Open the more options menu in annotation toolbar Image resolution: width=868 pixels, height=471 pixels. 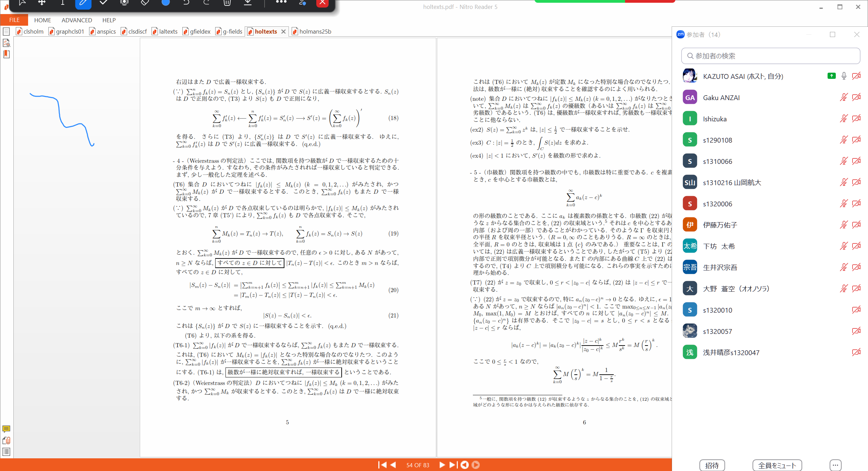coord(281,3)
